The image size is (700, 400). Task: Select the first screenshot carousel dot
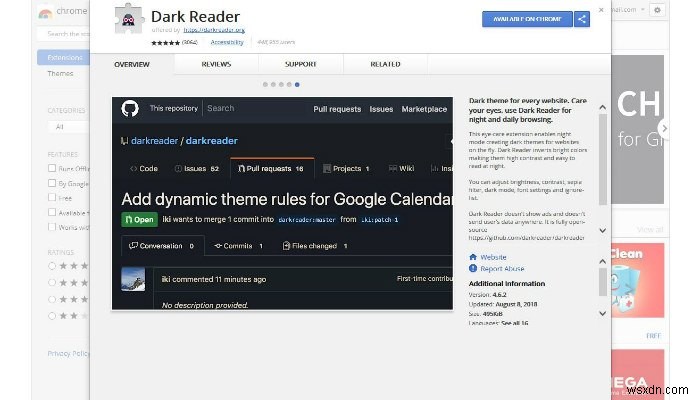click(265, 84)
